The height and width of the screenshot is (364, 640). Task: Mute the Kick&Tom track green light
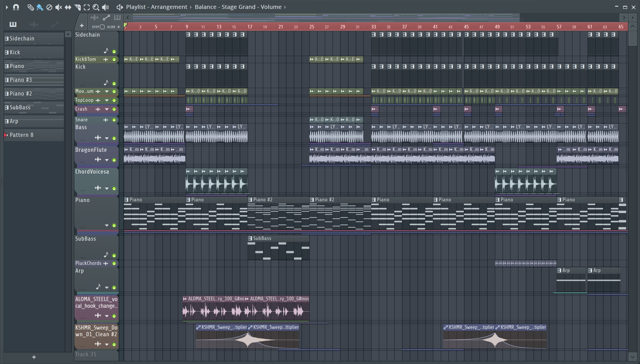(114, 60)
